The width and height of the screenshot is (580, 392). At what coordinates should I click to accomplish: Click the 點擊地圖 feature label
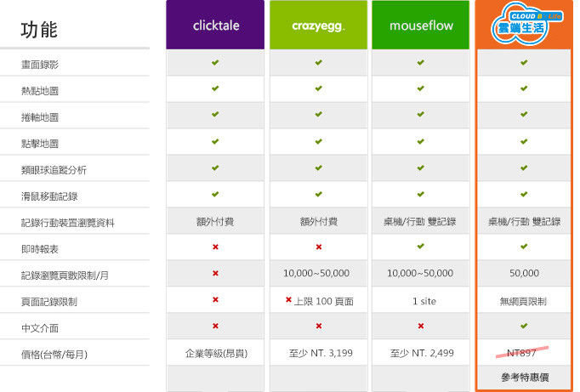pyautogui.click(x=40, y=144)
